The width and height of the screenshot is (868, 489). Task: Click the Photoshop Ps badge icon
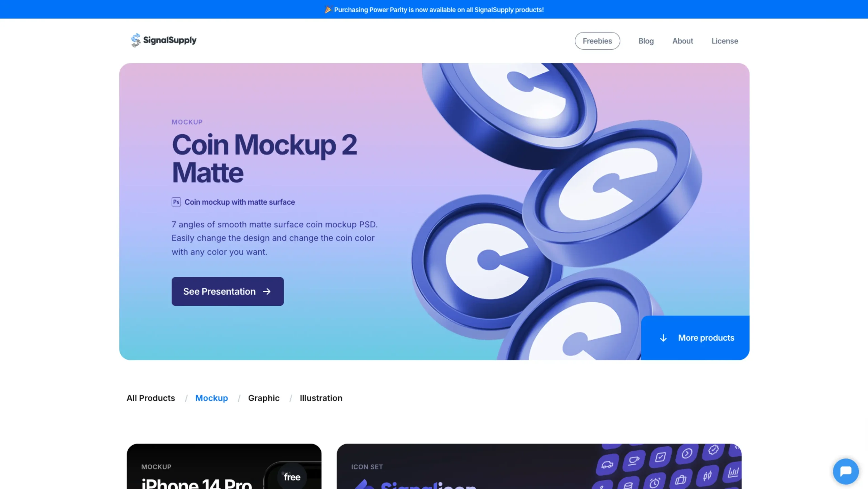click(x=176, y=202)
